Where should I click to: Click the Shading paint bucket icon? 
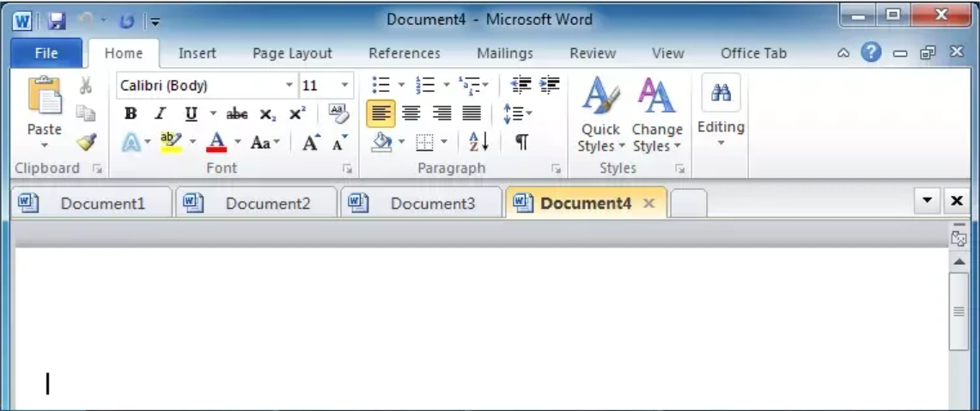[x=381, y=143]
